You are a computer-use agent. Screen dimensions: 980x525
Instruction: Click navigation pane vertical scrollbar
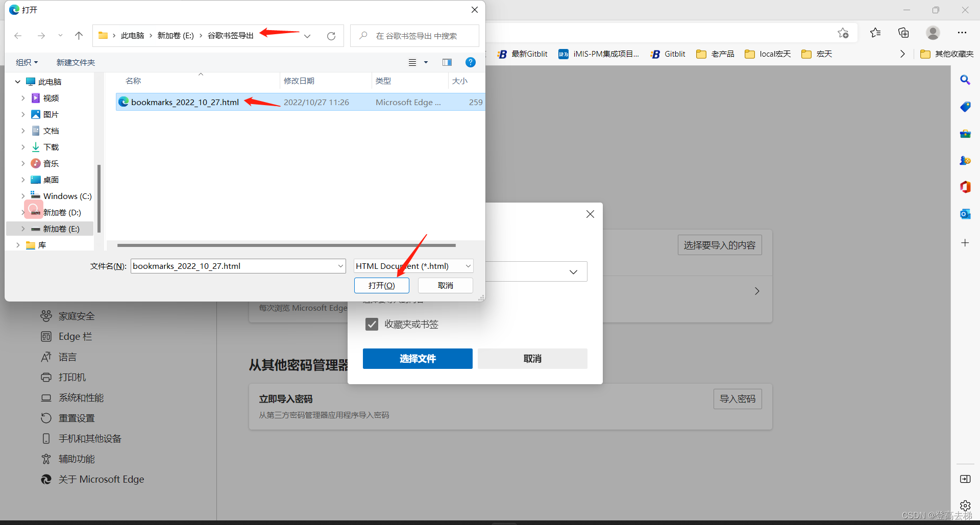click(x=99, y=198)
